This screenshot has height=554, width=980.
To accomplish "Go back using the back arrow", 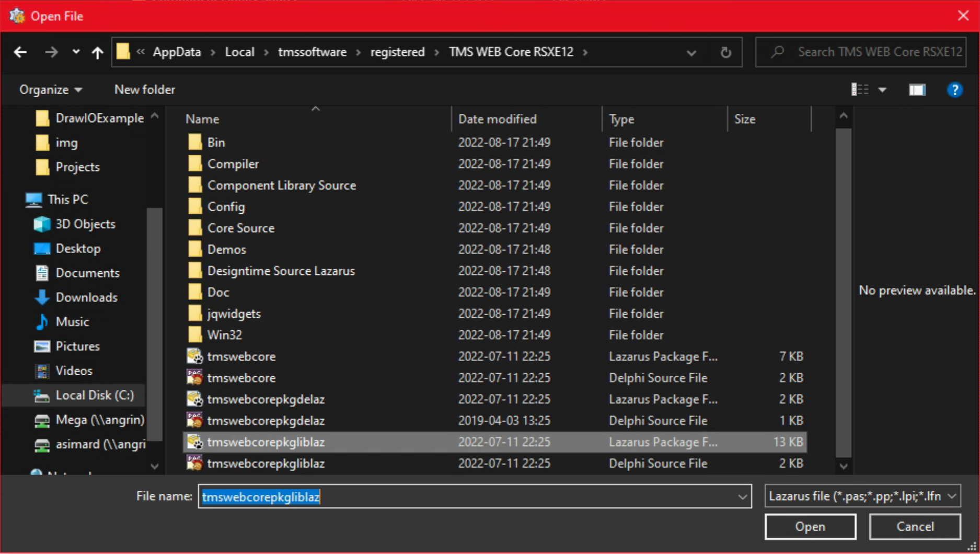I will [x=20, y=52].
